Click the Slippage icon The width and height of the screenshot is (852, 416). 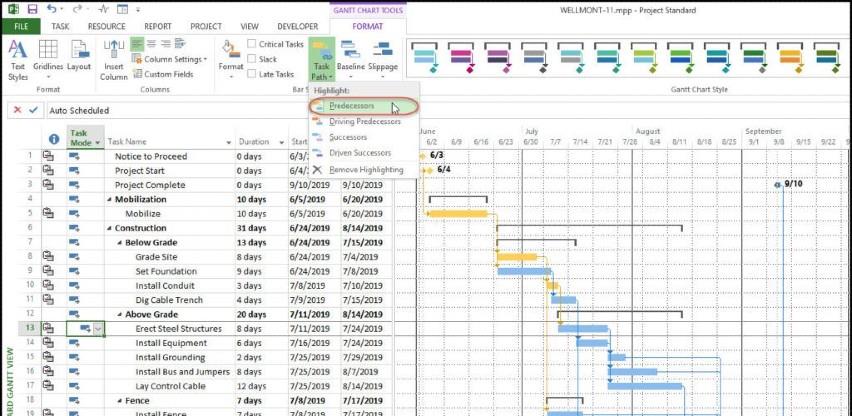(384, 58)
